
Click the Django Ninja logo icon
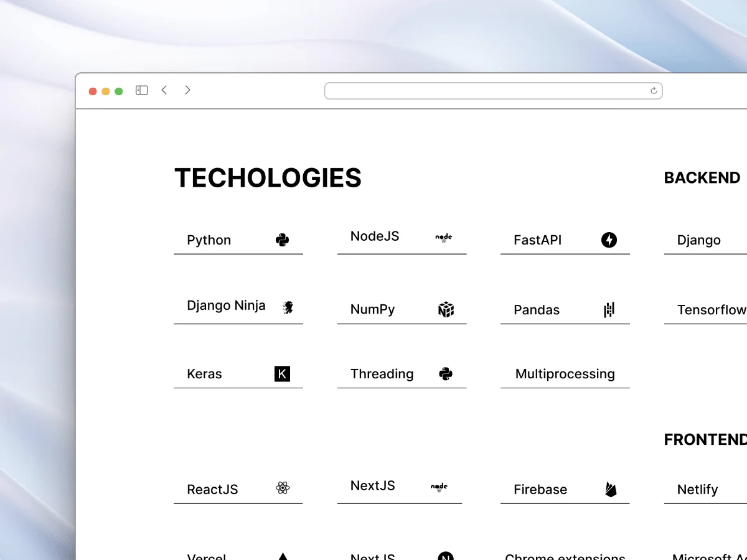[x=288, y=307]
